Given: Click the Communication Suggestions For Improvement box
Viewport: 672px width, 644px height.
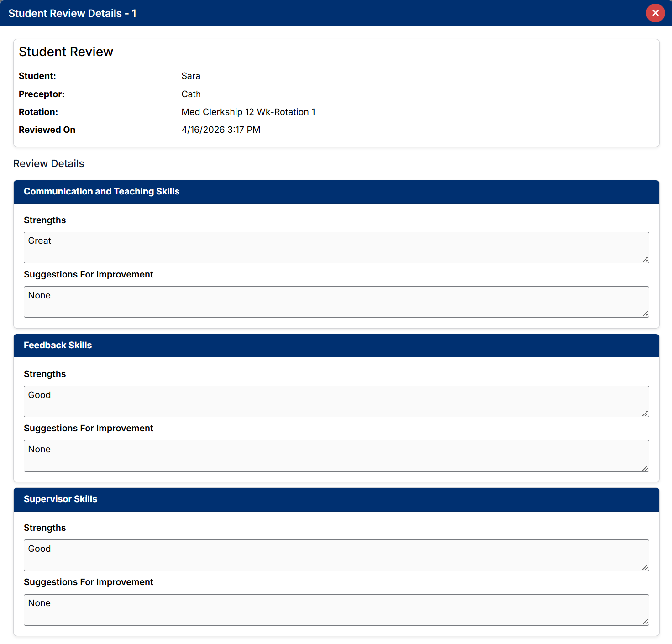Looking at the screenshot, I should tap(336, 302).
